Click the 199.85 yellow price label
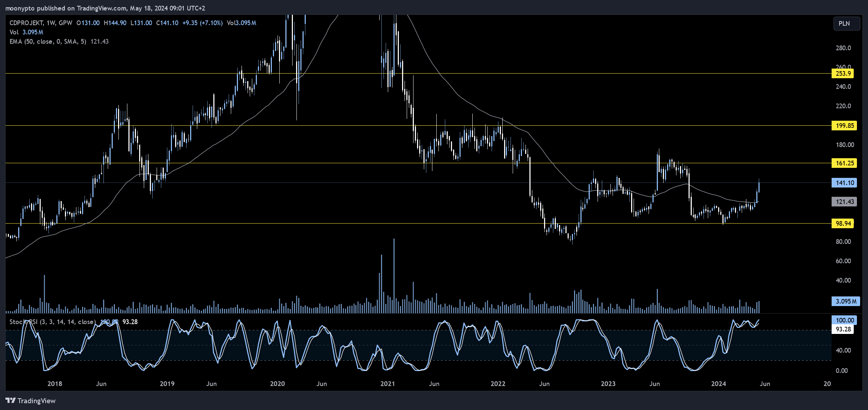Image resolution: width=868 pixels, height=410 pixels. 844,126
